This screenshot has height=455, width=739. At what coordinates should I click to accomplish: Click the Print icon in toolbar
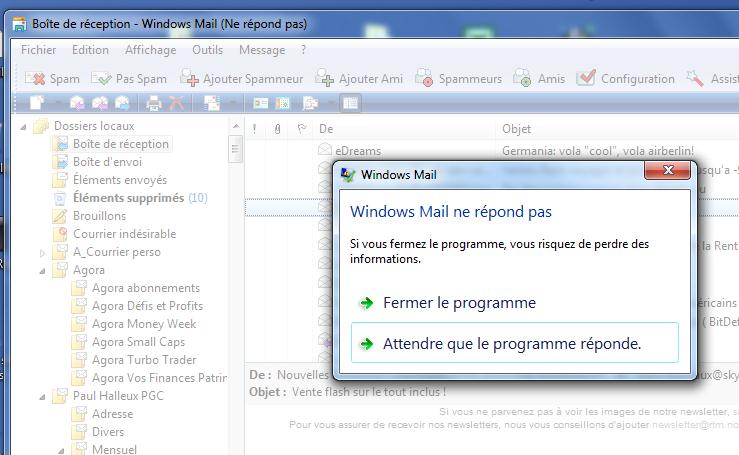[154, 102]
